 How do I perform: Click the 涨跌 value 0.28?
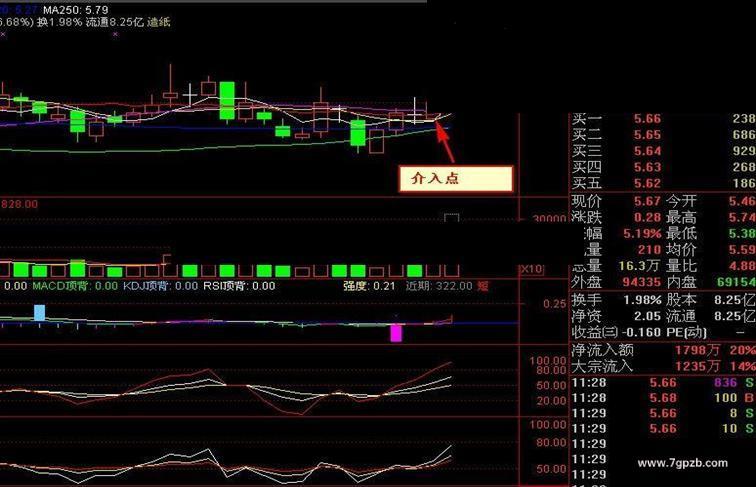tap(647, 217)
